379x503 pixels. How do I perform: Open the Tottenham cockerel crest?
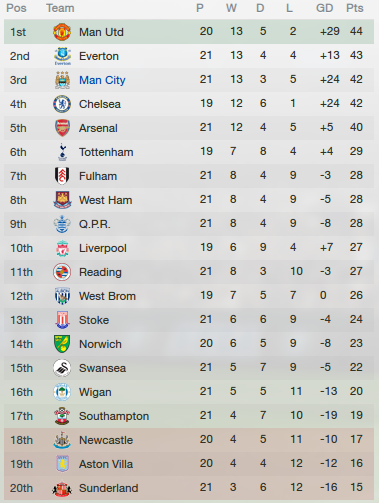tap(62, 152)
